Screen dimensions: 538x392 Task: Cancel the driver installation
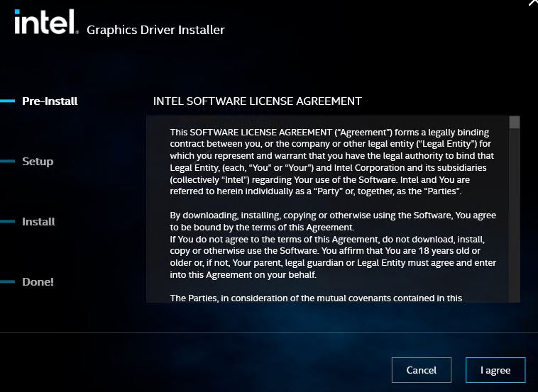point(422,370)
